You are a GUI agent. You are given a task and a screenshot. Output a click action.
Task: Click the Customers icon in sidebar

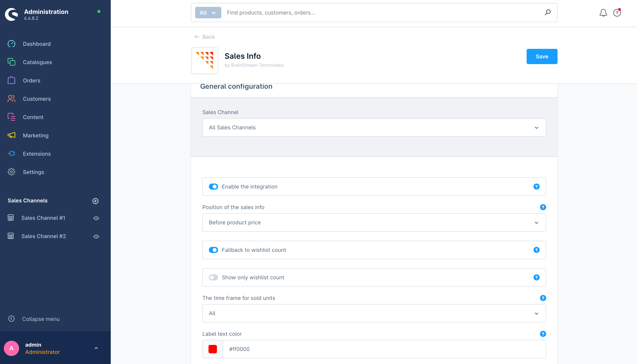point(11,98)
